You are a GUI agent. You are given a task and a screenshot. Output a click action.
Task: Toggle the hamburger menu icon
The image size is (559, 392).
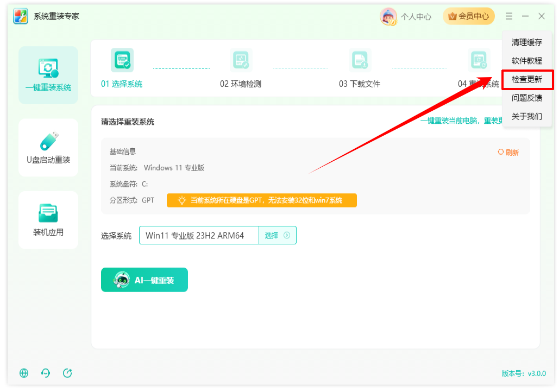point(508,16)
